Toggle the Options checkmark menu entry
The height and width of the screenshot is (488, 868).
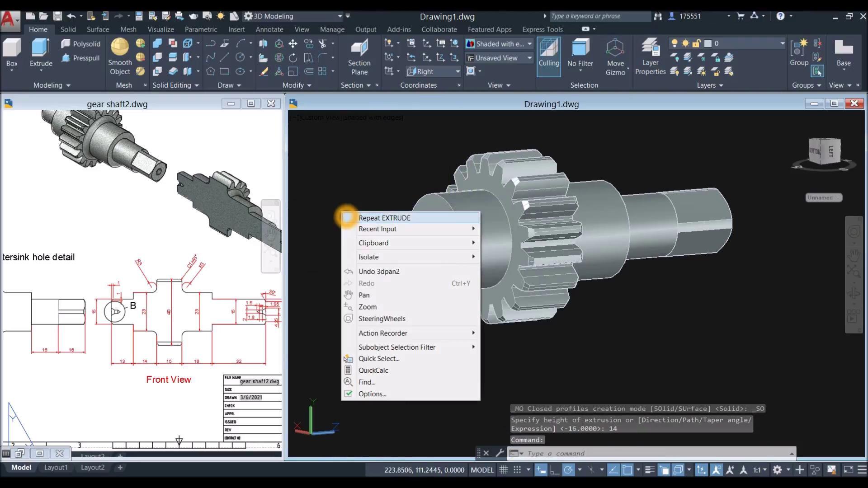point(372,394)
